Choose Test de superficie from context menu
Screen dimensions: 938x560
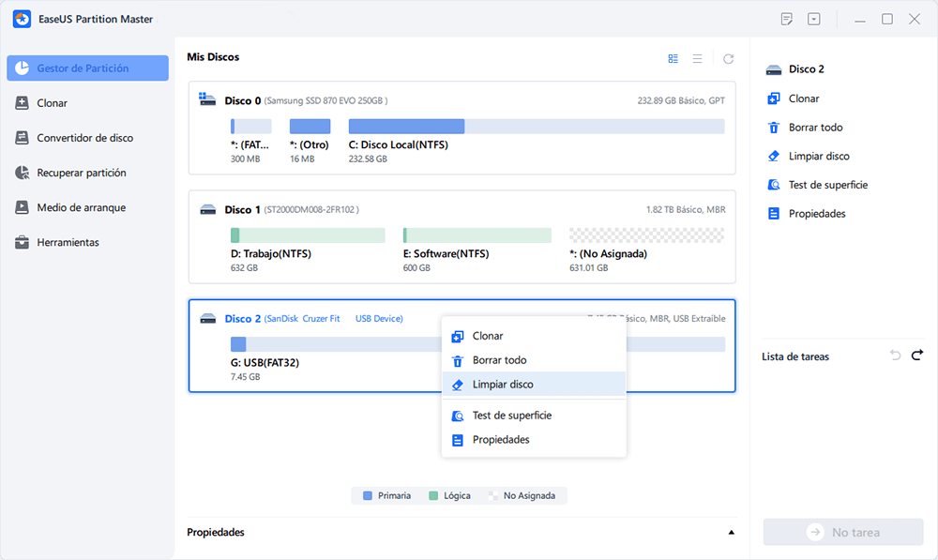point(534,416)
